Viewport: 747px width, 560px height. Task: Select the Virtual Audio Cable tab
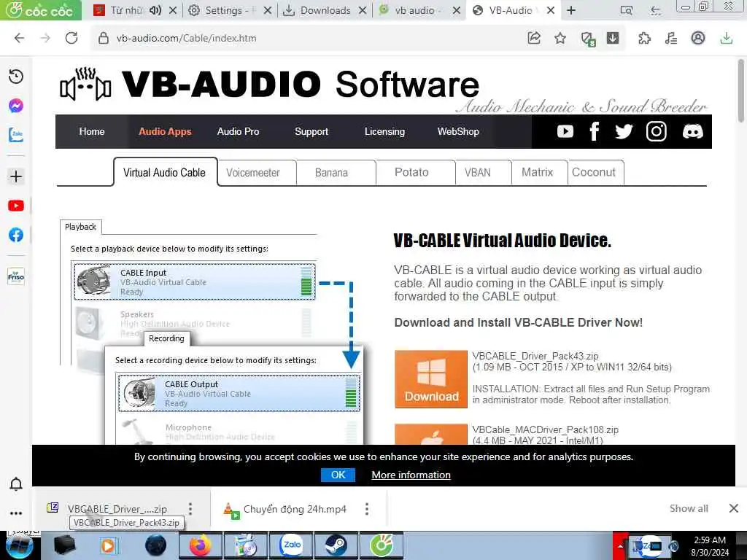click(165, 172)
